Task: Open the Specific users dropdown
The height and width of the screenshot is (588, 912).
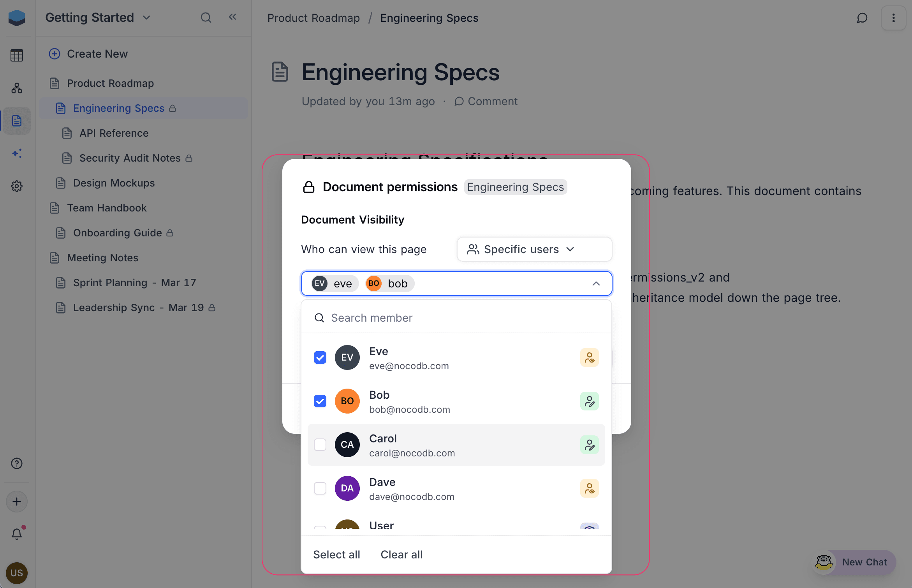Action: point(534,249)
